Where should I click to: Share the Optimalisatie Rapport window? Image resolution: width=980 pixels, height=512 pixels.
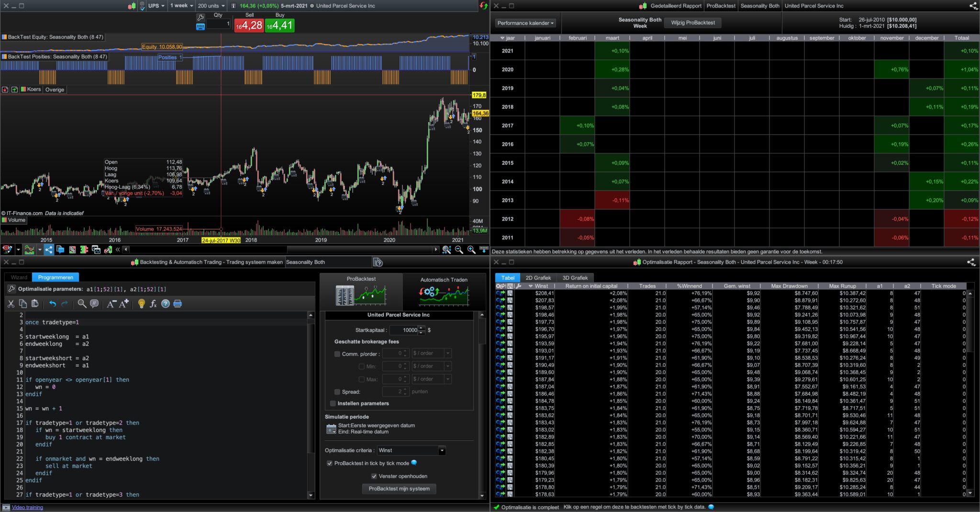971,262
